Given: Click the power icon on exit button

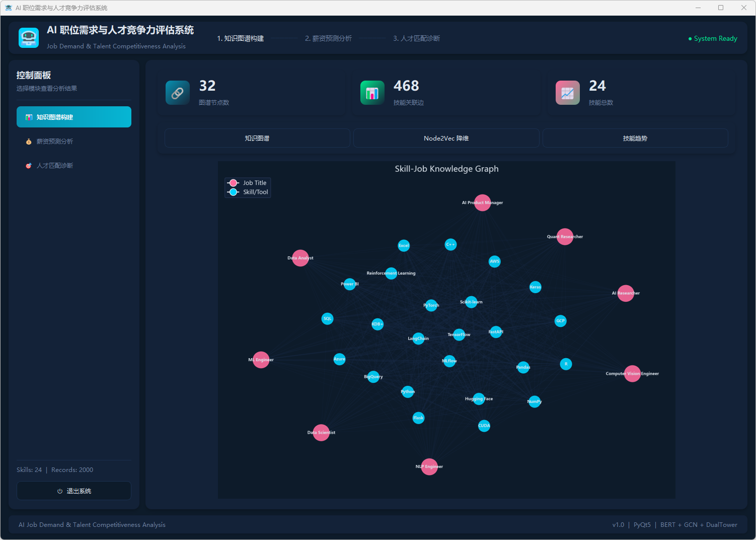Looking at the screenshot, I should click(x=60, y=491).
